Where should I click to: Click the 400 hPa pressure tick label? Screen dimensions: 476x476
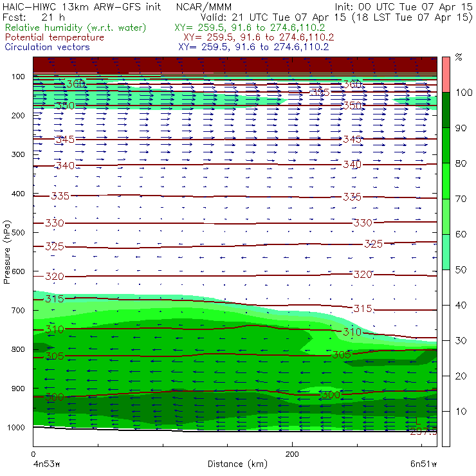point(18,194)
